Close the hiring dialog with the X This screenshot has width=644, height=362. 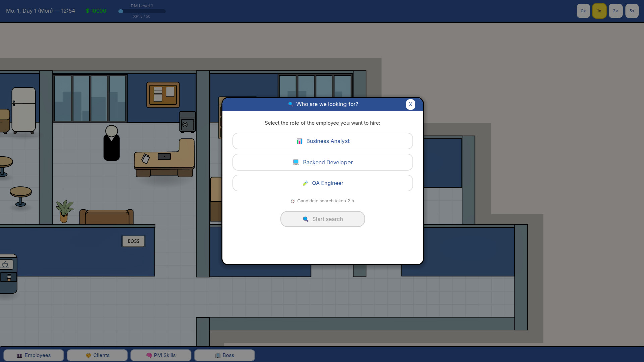click(411, 104)
